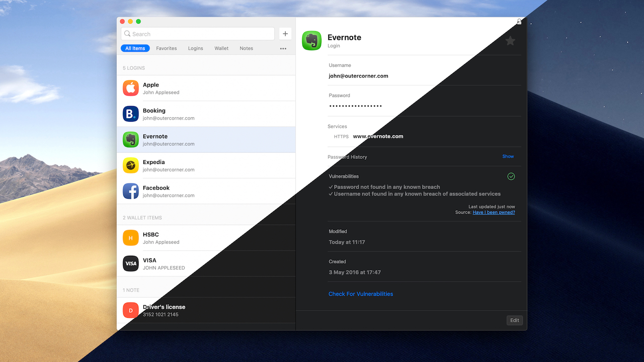Open the Facebook login entry

coord(206,191)
